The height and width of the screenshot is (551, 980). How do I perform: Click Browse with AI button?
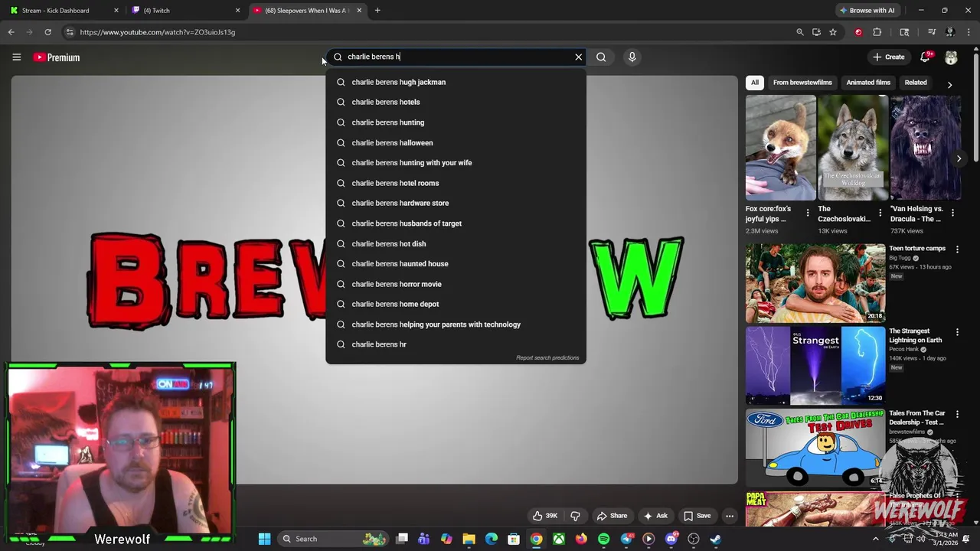point(867,11)
